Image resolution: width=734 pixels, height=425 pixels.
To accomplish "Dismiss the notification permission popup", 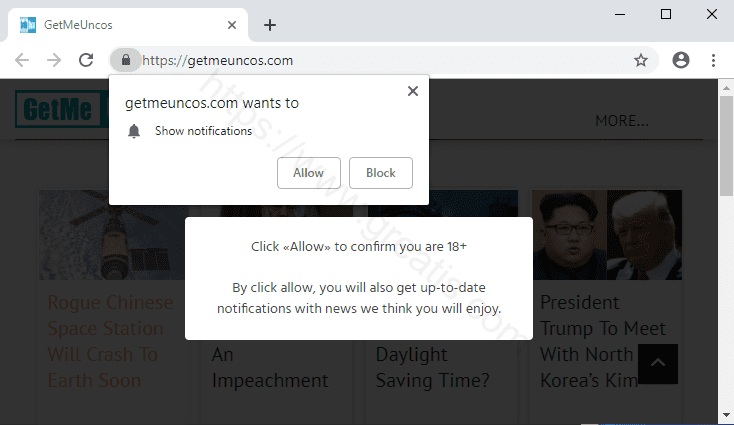I will 412,91.
